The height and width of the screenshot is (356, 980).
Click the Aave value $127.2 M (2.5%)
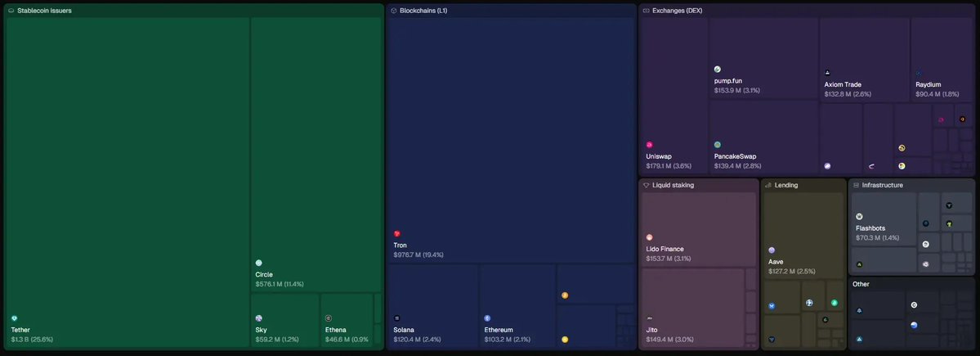coord(792,271)
